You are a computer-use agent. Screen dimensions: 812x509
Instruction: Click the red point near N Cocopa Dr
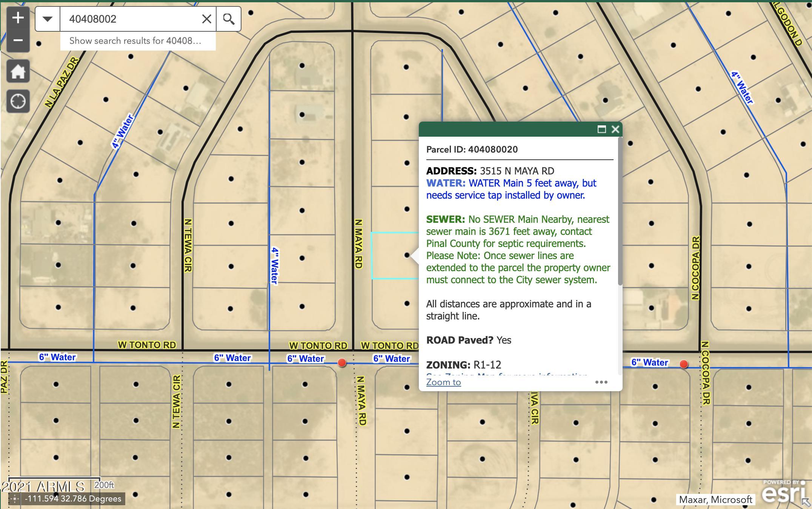(x=684, y=364)
